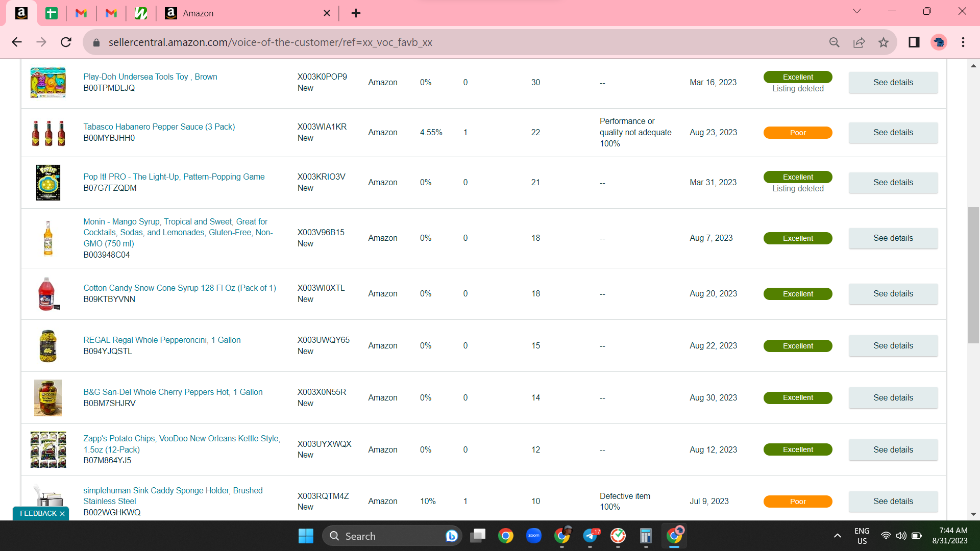Screen dimensions: 980x551
Task: Click the page scrollbar up arrow
Action: (x=974, y=66)
